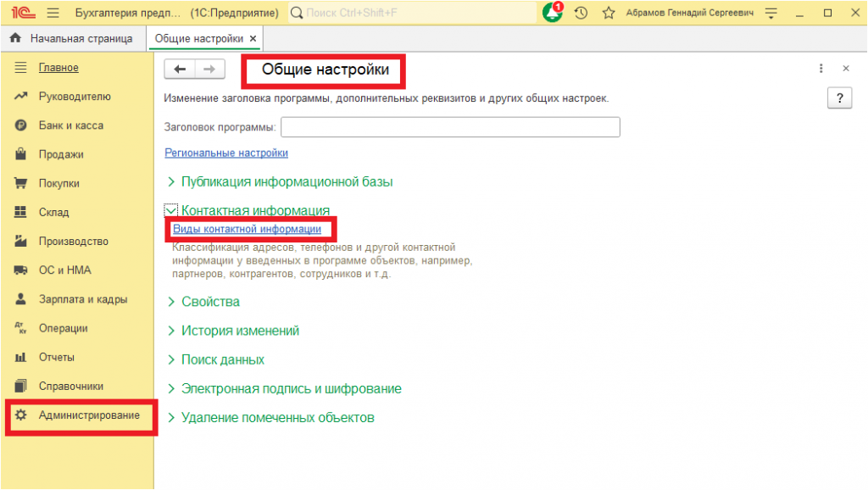Open the Покупки section
This screenshot has height=490, width=868.
point(58,183)
